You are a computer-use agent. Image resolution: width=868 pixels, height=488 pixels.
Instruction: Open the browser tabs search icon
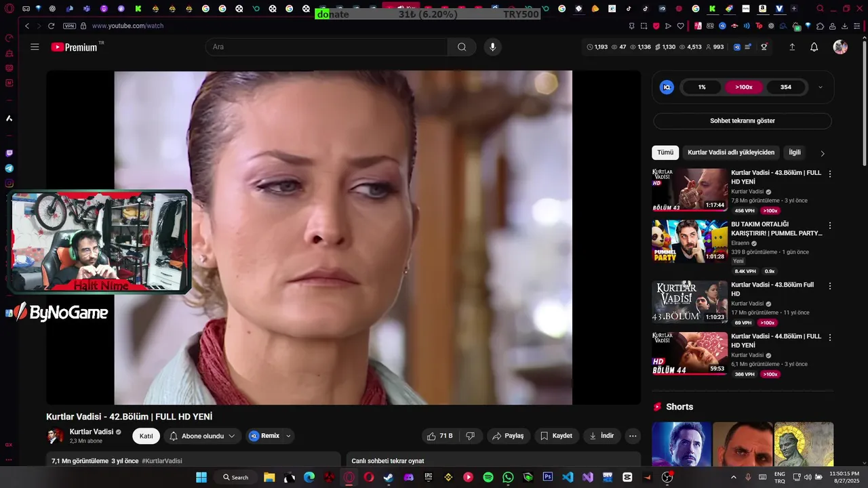click(820, 9)
